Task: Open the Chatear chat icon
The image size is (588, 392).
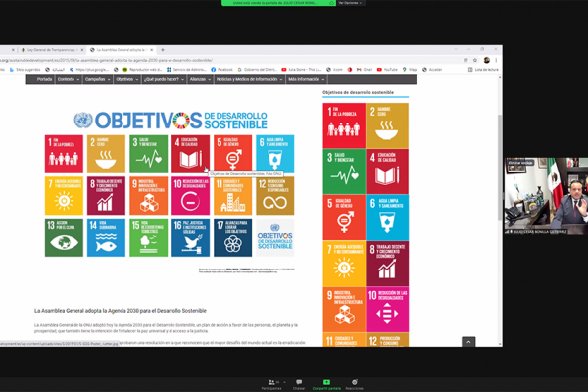Action: pos(299,384)
